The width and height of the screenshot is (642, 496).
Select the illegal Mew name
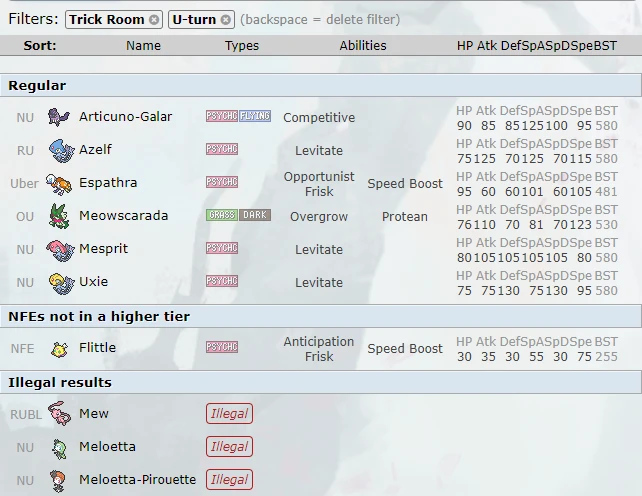point(94,414)
